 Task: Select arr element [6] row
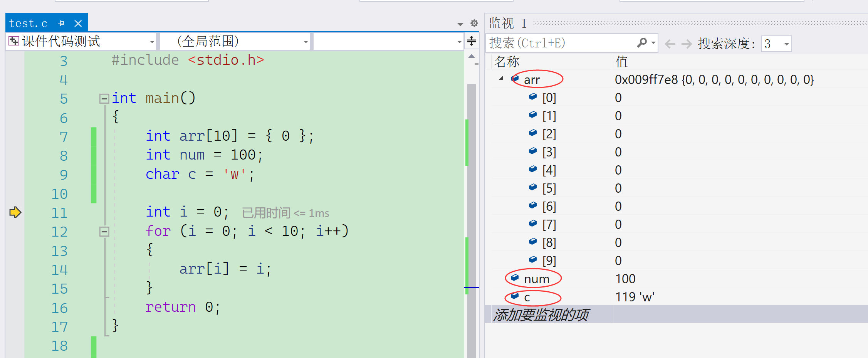(x=680, y=207)
